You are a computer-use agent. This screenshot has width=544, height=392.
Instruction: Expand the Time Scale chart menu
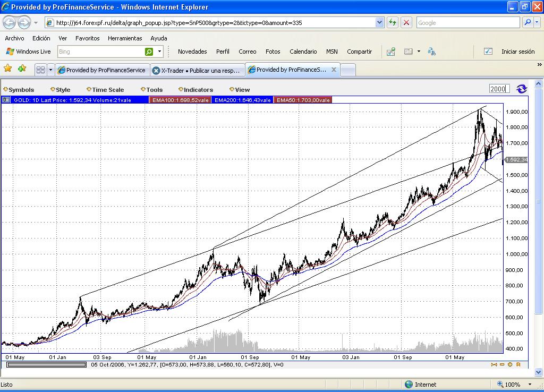pos(106,90)
